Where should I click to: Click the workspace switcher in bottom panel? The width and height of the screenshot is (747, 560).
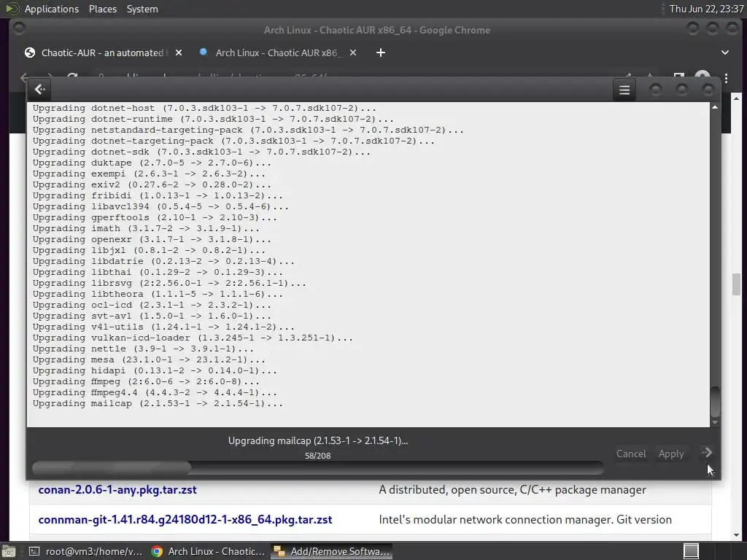(691, 551)
